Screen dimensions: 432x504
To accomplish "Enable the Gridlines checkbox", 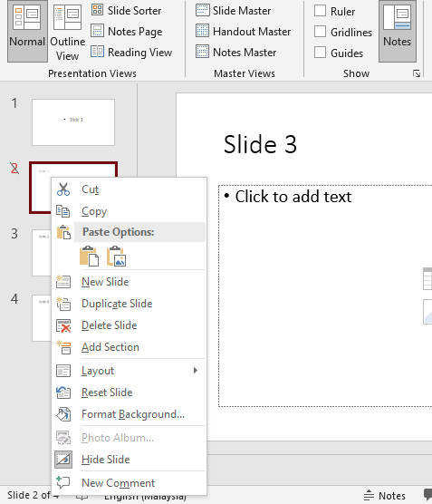I will [320, 32].
